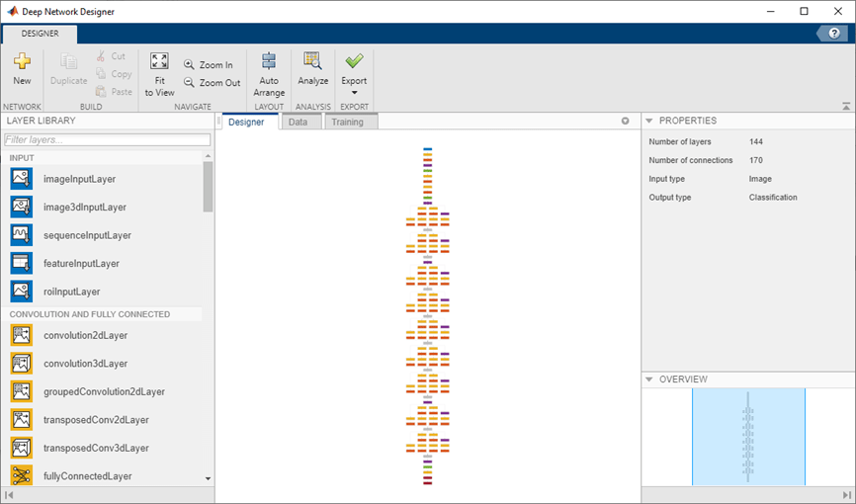This screenshot has height=504, width=856.
Task: Click the Filter layers search field
Action: coord(107,139)
